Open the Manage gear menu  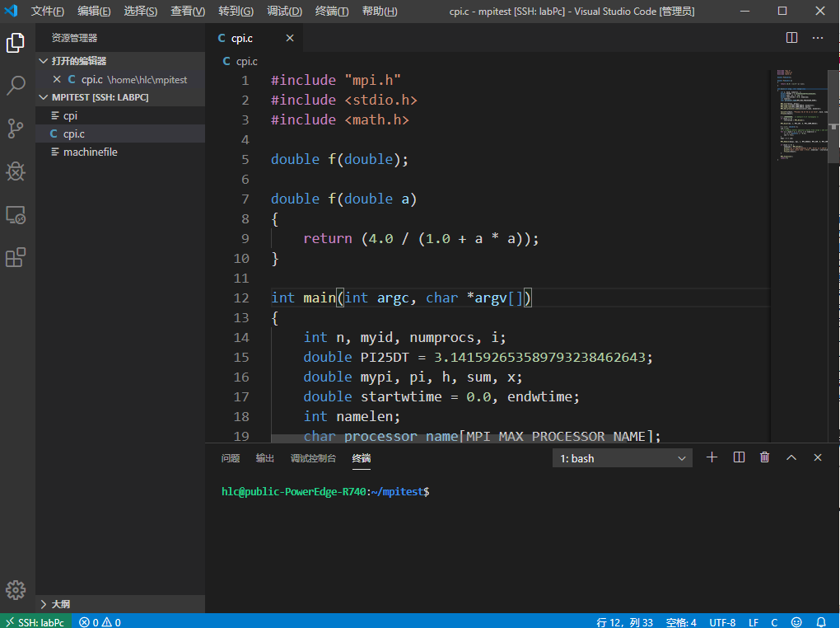[15, 590]
